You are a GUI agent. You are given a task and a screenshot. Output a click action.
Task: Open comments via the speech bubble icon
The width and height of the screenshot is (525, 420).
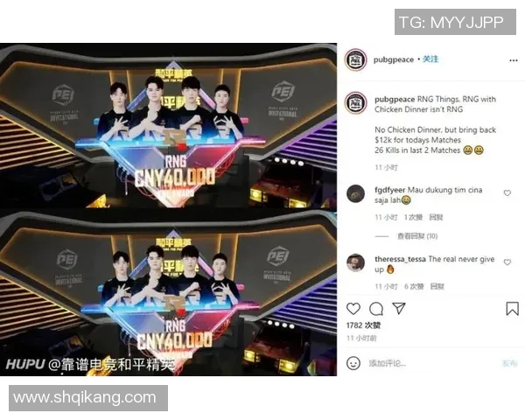(376, 309)
